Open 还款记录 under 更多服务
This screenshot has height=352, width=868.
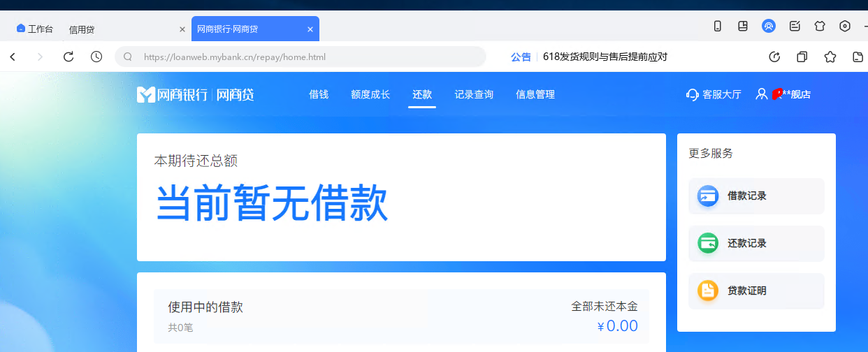point(757,244)
